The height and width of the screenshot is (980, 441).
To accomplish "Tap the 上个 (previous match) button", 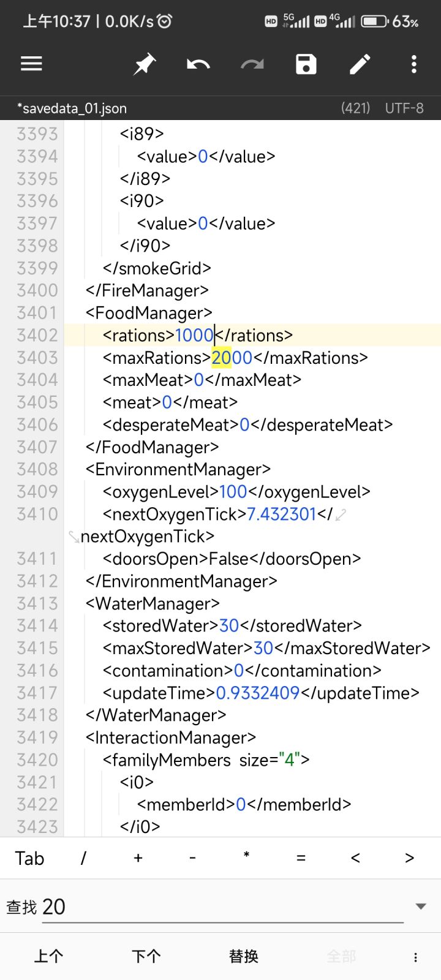I will tap(49, 957).
